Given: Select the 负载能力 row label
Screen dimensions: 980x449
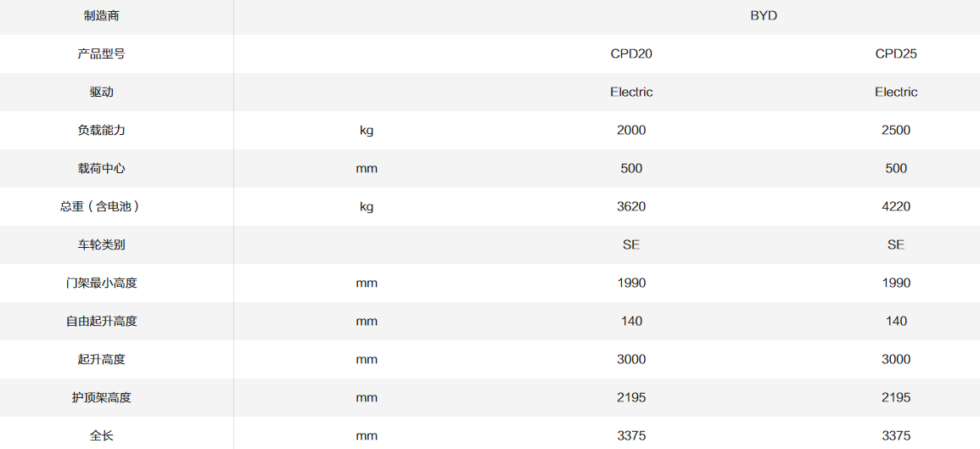Looking at the screenshot, I should pyautogui.click(x=102, y=130).
